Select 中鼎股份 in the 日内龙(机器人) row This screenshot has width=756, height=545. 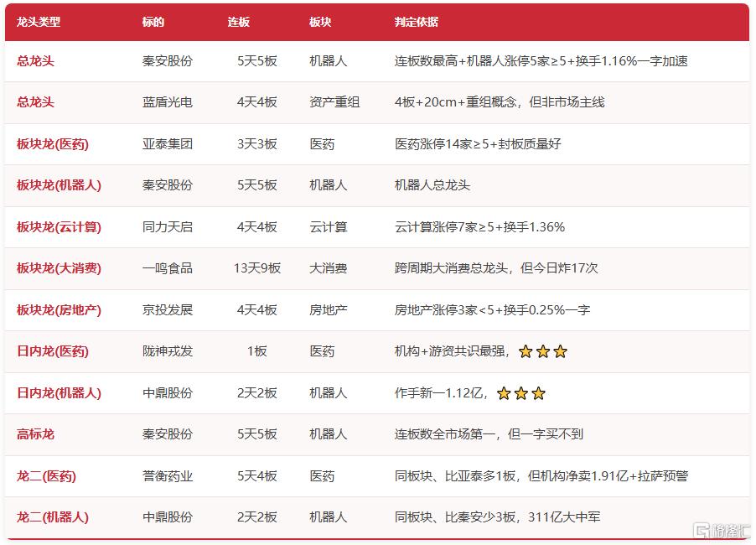[x=168, y=393]
